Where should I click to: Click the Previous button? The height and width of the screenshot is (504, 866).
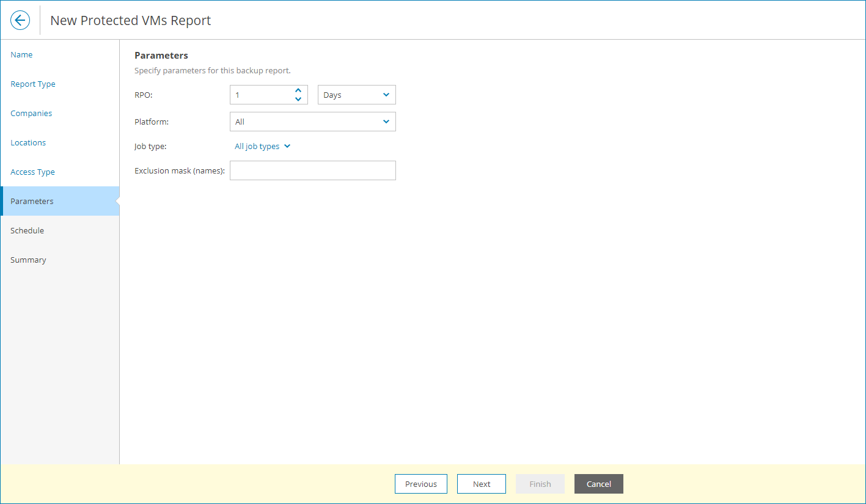tap(420, 483)
